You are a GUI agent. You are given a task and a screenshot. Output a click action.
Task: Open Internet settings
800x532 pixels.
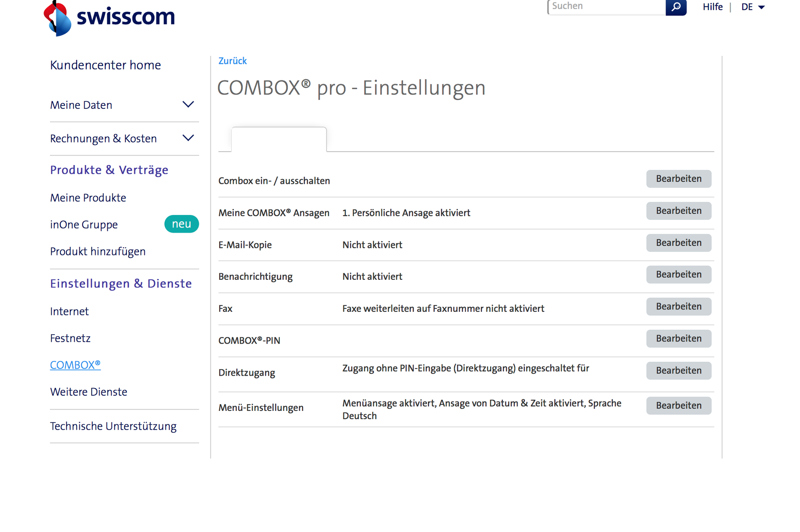69,311
